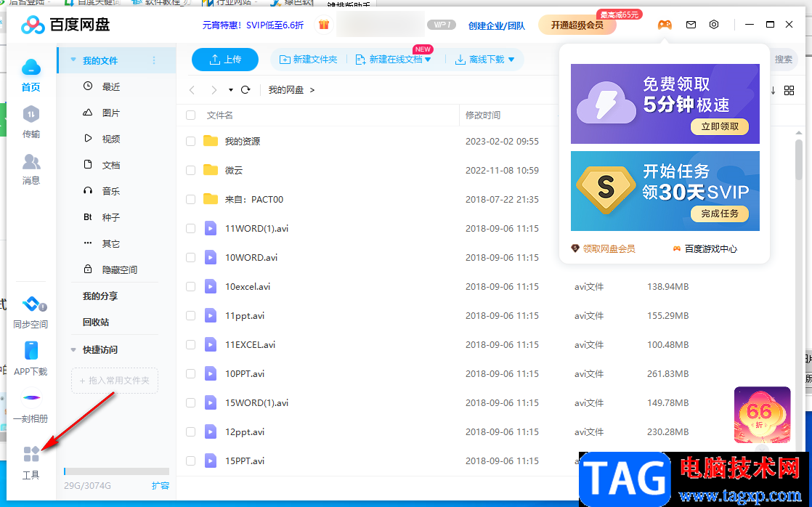The image size is (812, 507).
Task: Open the 首页 home cloud icon
Action: click(31, 68)
